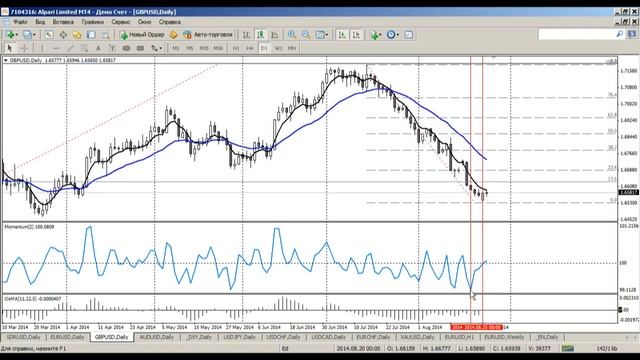Open the templates icon

pos(409,35)
